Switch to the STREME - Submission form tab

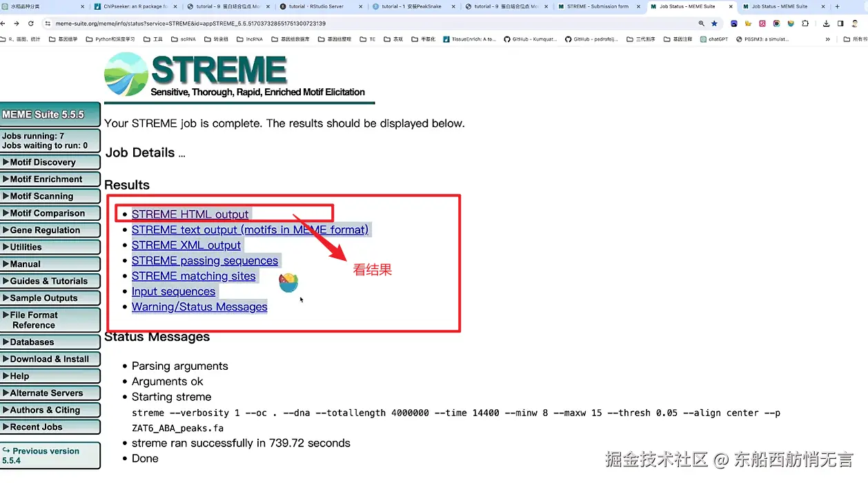point(598,6)
